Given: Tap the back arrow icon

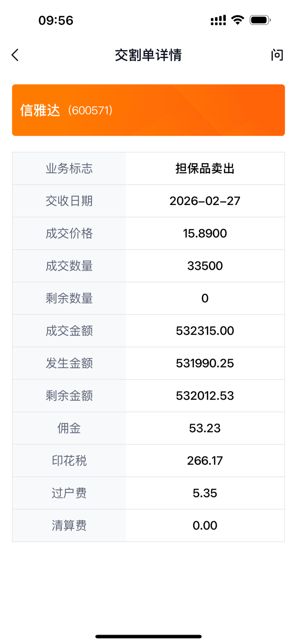Looking at the screenshot, I should (15, 55).
